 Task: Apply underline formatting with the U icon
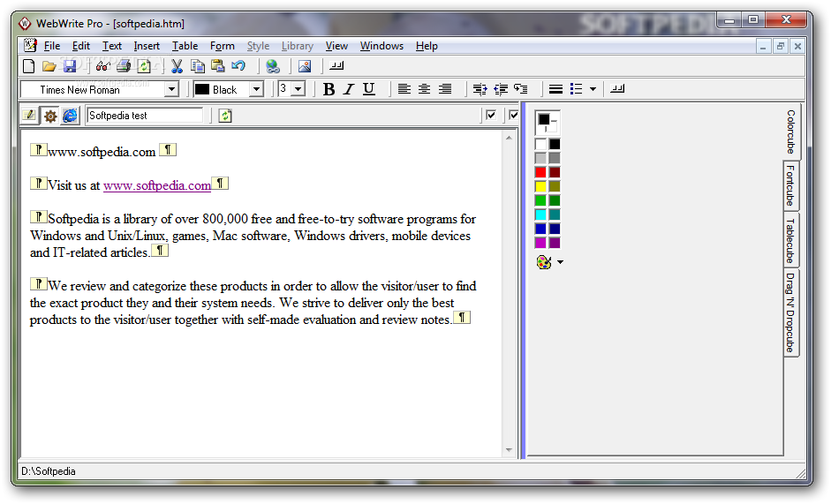tap(369, 89)
